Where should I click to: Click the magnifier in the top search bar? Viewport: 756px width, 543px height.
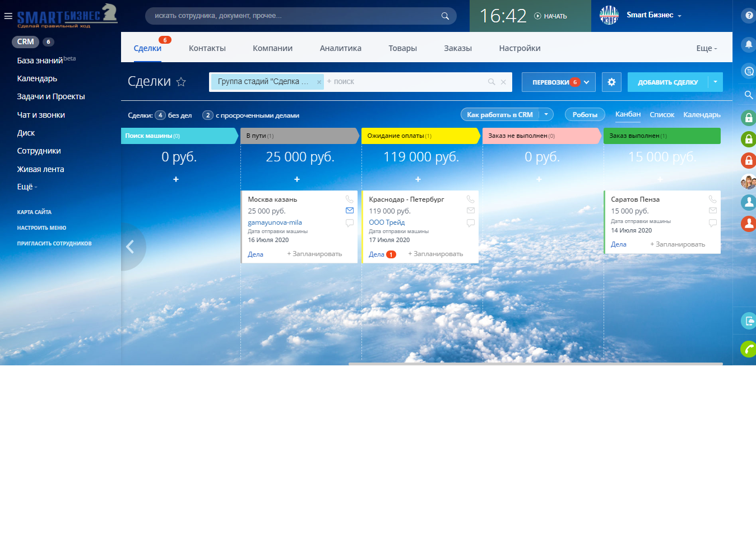[x=445, y=16]
